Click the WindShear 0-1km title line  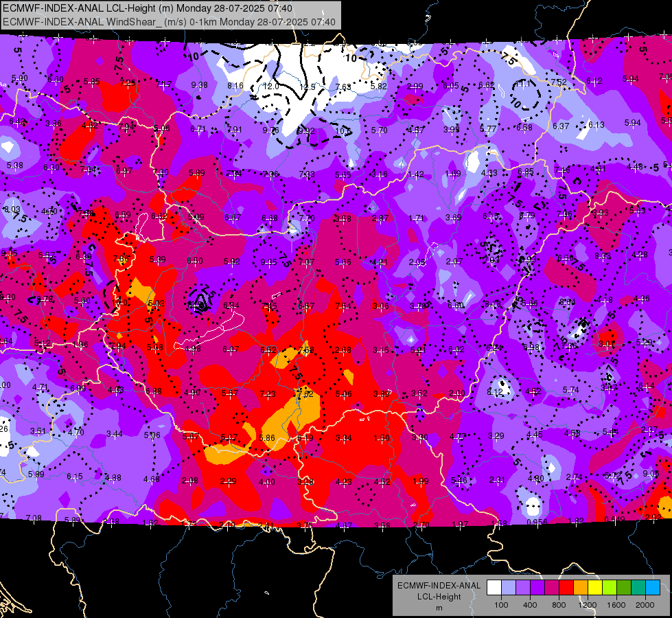(x=169, y=22)
